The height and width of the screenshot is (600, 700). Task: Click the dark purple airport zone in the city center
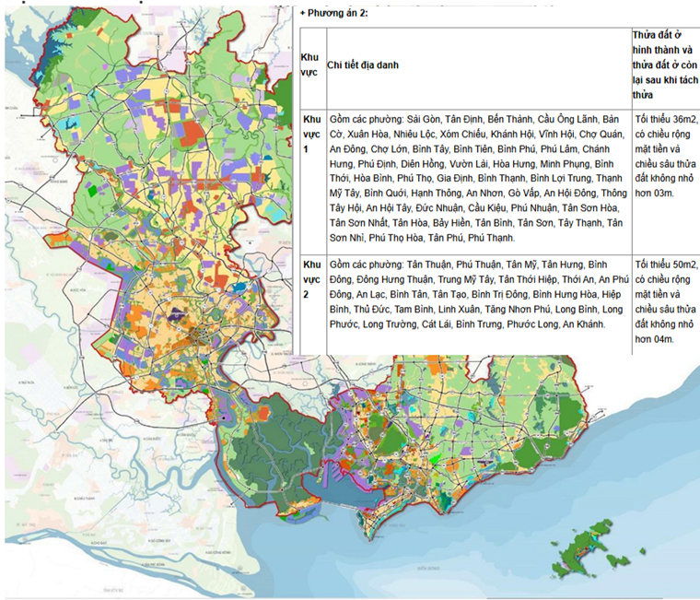pos(175,314)
